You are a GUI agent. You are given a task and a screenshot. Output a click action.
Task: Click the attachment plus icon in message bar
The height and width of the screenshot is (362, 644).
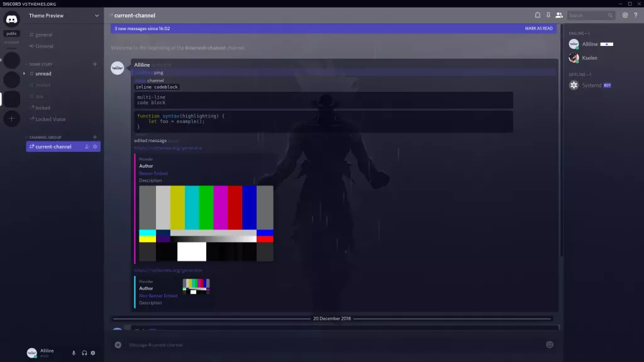[x=117, y=344]
